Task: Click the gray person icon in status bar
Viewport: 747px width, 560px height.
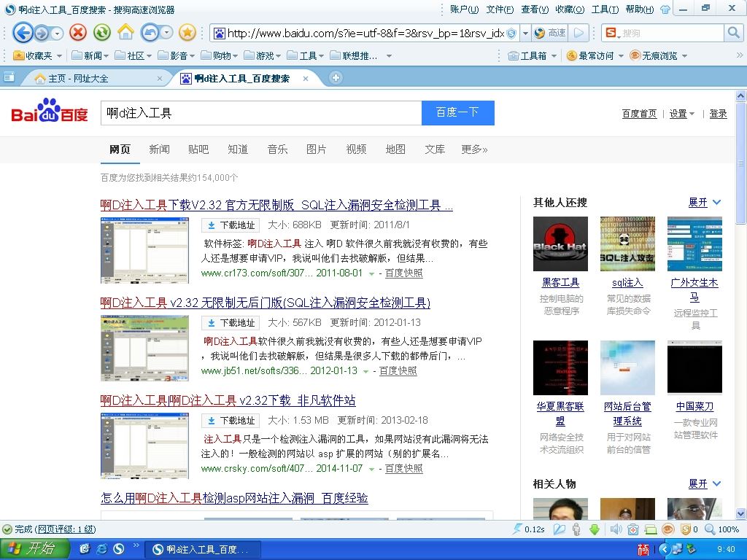Action: tap(576, 529)
